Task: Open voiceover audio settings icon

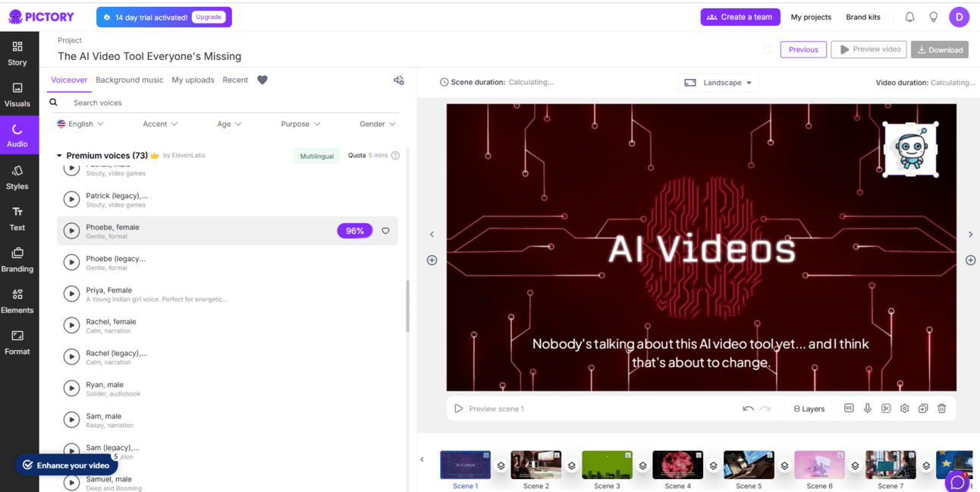Action: [399, 80]
